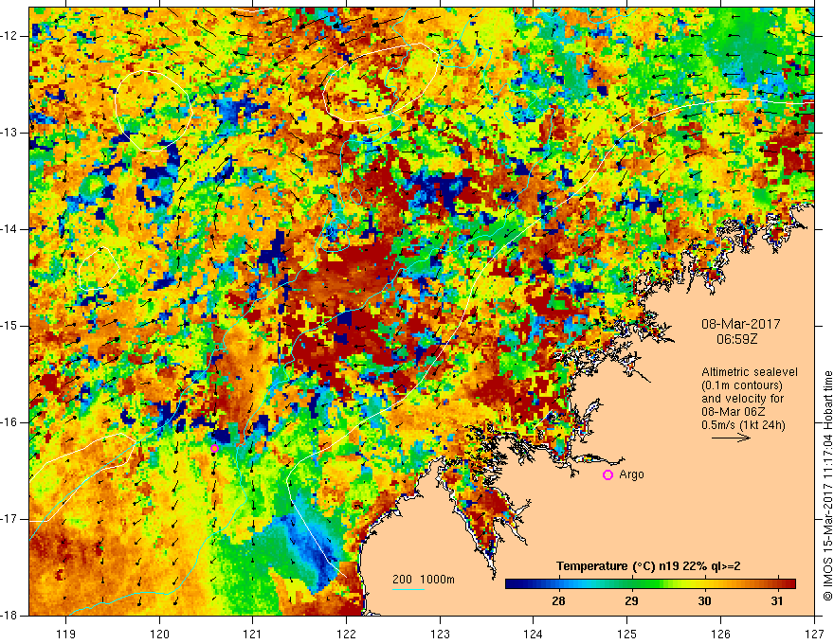This screenshot has width=834, height=644.
Task: Click the 0.5m/s velocity scale arrow
Action: pyautogui.click(x=731, y=438)
